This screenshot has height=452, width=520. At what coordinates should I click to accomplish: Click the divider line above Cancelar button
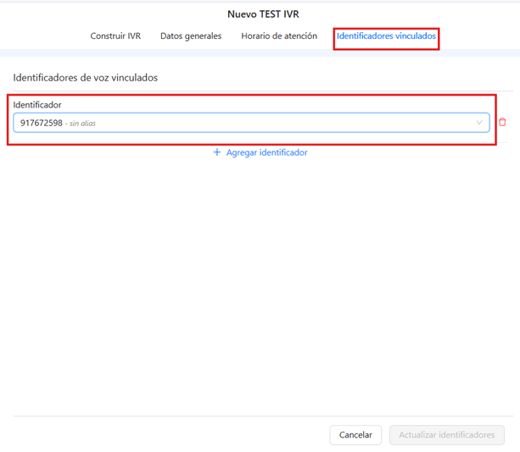click(x=263, y=416)
